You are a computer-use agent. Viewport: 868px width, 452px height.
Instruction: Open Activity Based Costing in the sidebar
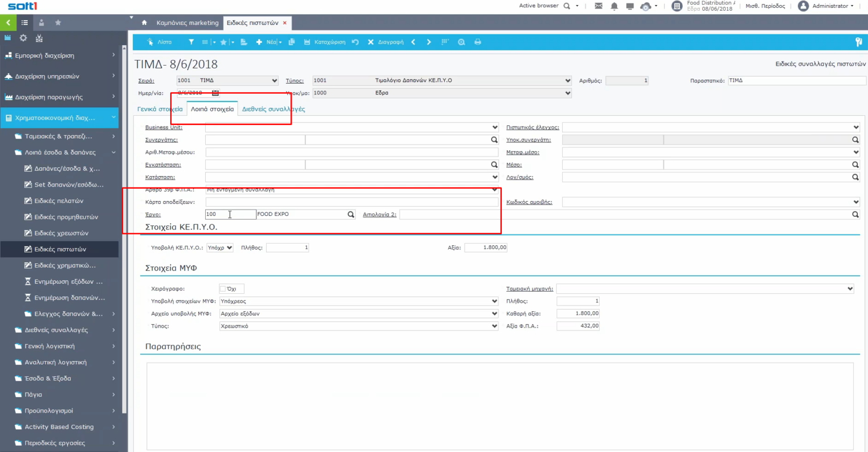pos(59,427)
